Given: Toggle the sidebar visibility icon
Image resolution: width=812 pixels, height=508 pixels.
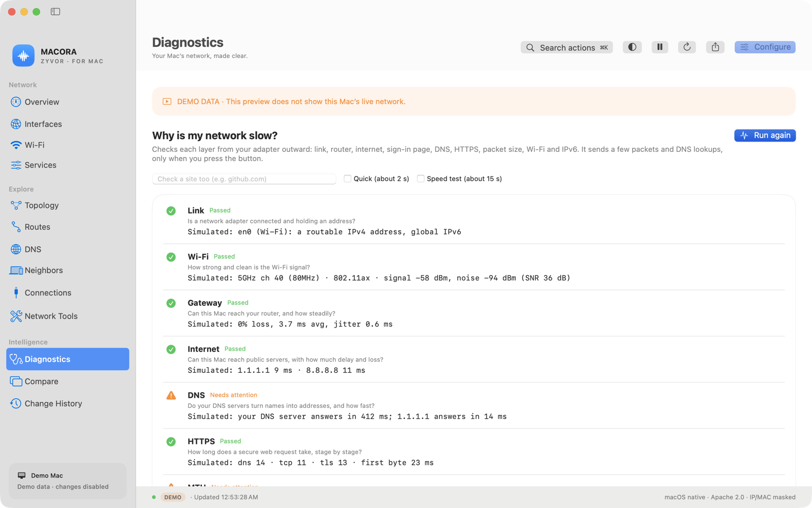Looking at the screenshot, I should pyautogui.click(x=55, y=12).
